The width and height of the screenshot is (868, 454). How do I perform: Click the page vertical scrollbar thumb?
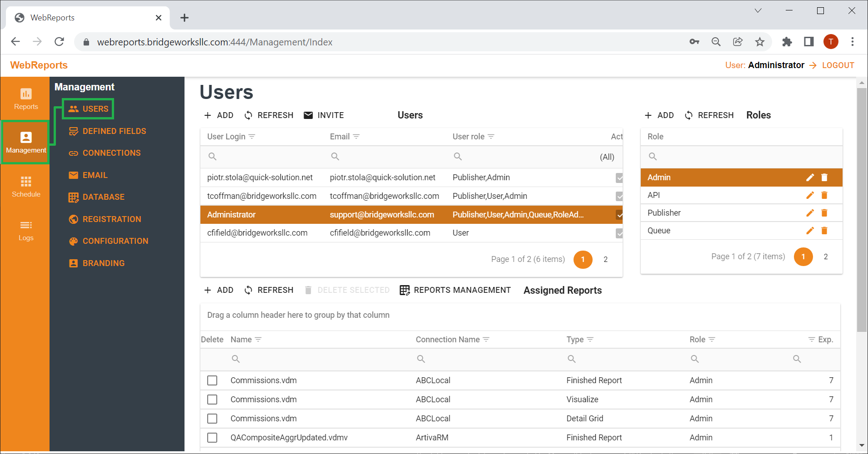pyautogui.click(x=862, y=210)
